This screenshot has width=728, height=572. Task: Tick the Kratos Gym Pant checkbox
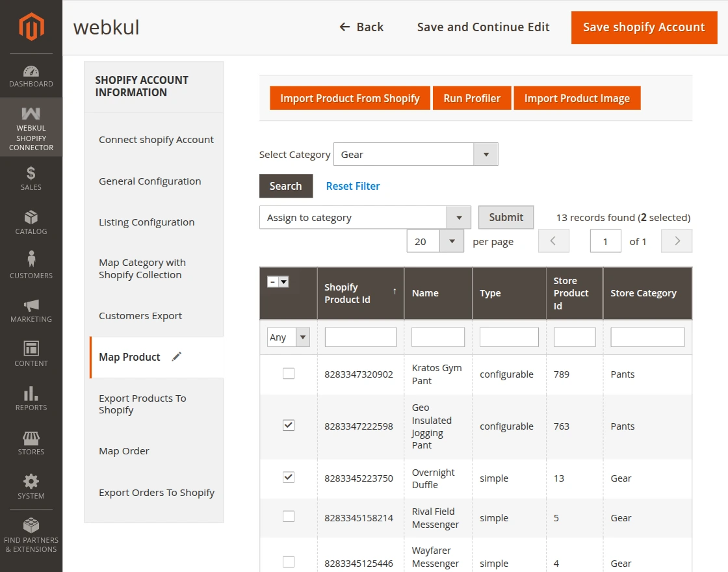coord(289,373)
